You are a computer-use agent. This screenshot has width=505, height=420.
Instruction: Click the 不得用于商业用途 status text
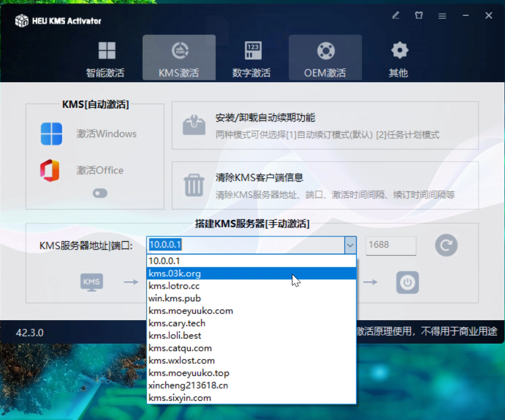(459, 331)
